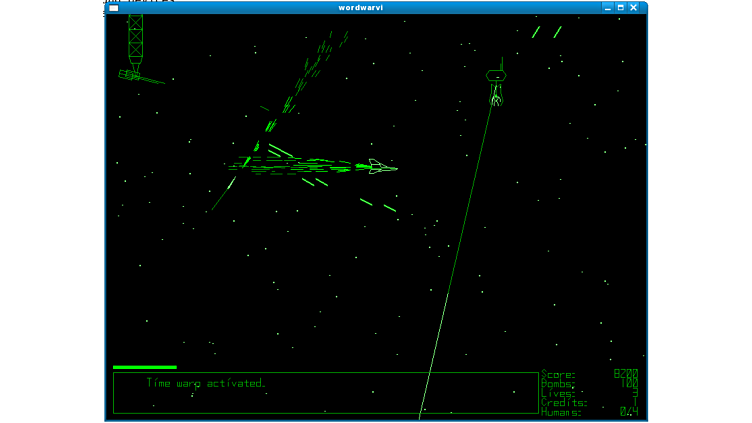This screenshot has width=752, height=423.
Task: Click the Lives counter
Action: 589,393
